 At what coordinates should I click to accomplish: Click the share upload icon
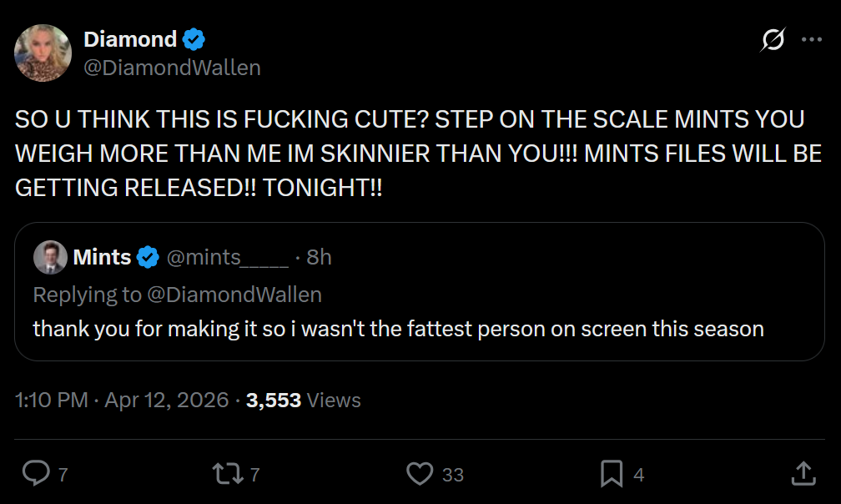(x=802, y=474)
